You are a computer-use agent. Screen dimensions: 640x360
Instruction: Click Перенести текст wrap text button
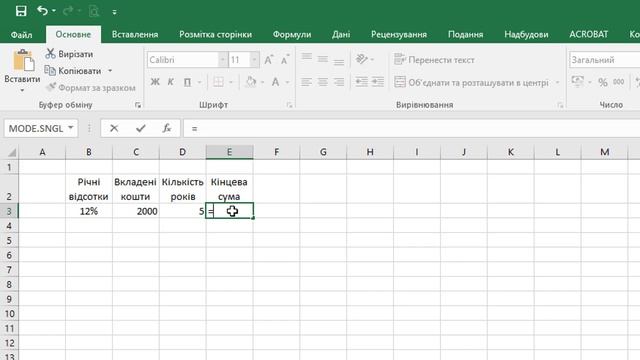point(434,60)
